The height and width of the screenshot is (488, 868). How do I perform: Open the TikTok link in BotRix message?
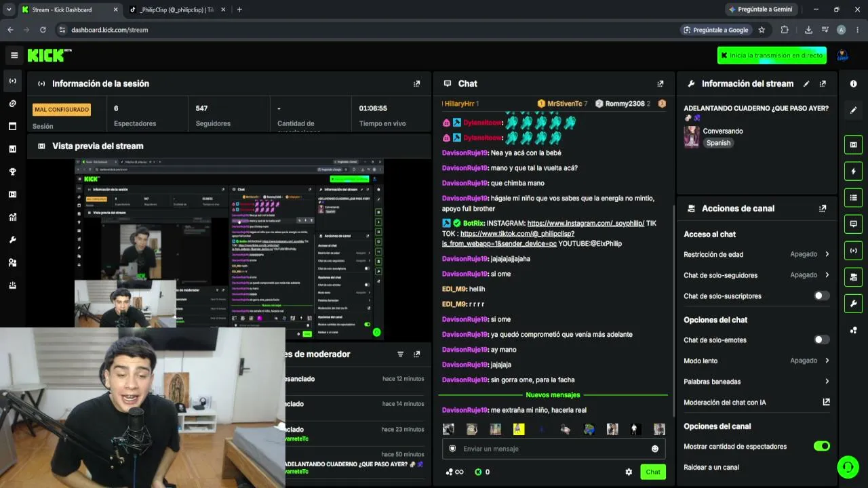[x=509, y=239]
